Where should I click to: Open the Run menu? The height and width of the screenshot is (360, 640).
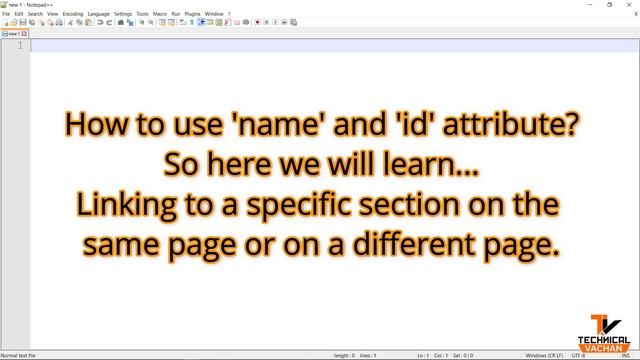tap(176, 14)
